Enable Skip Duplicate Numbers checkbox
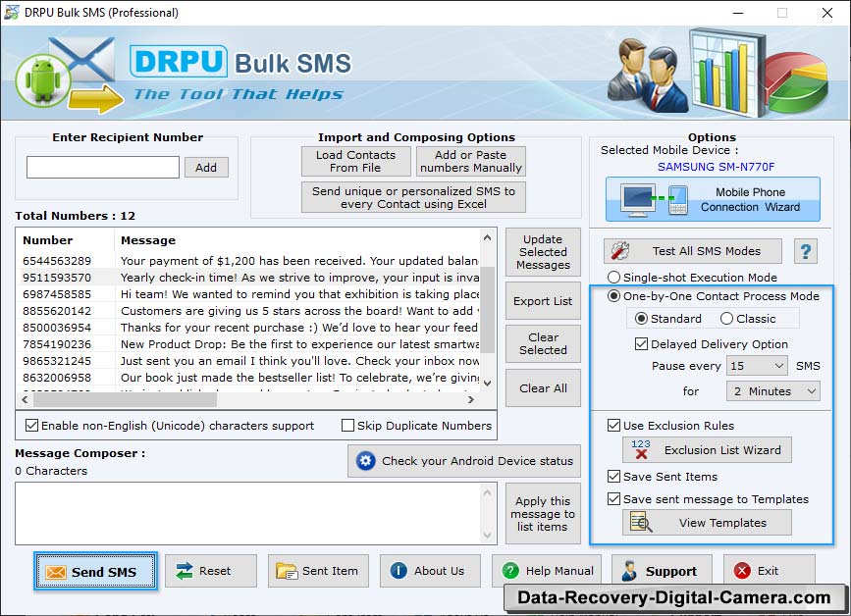 click(x=347, y=426)
